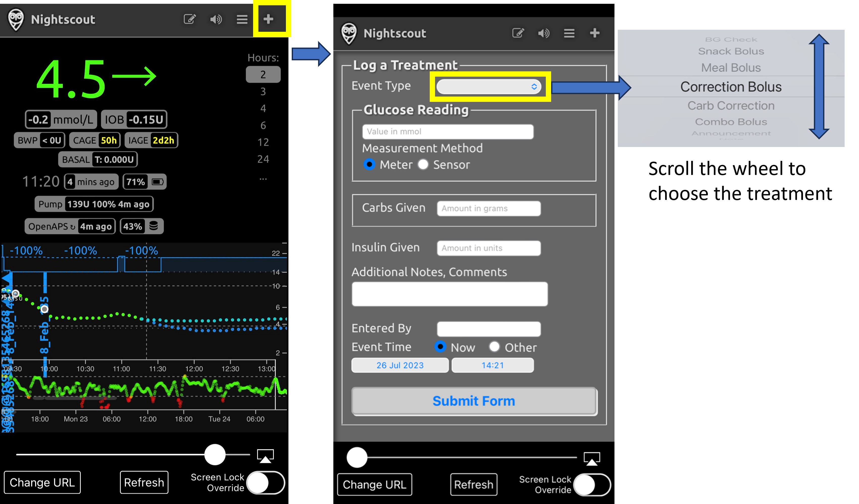Open the hamburger menu in right Nightscout header
This screenshot has height=504, width=859.
[569, 33]
